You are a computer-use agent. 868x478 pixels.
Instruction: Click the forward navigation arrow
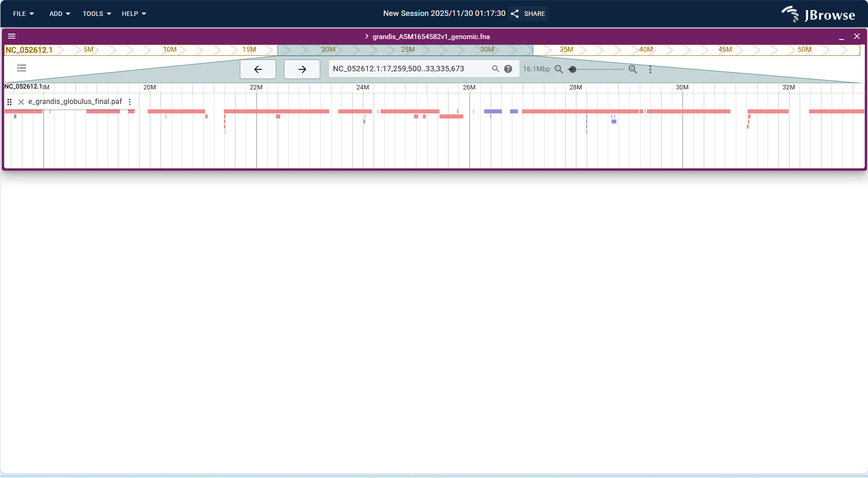[x=301, y=69]
